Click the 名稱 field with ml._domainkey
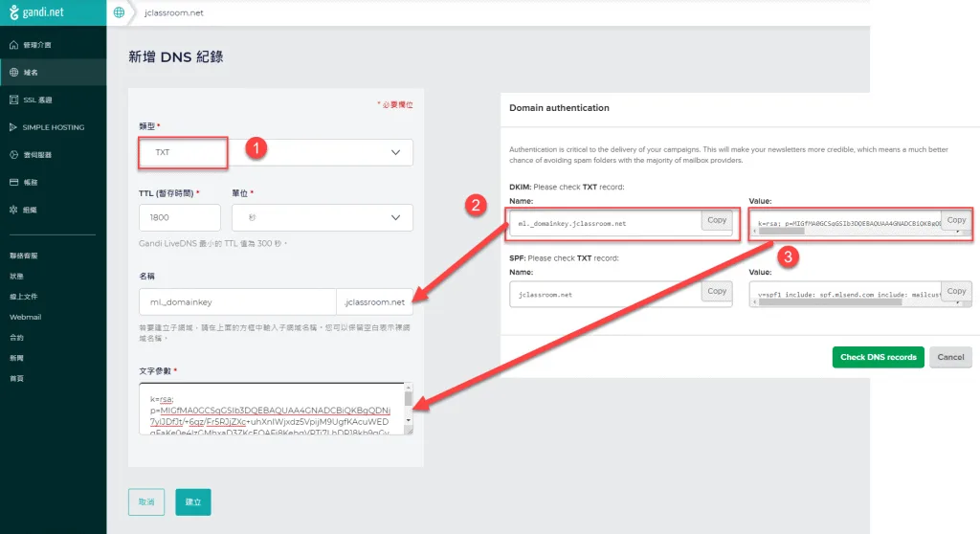The image size is (980, 534). (237, 302)
